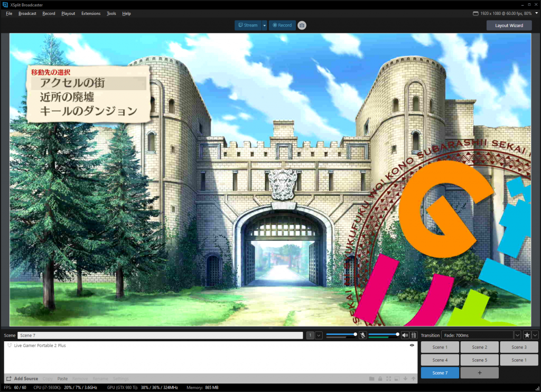Open the audio mixer icon
The image size is (541, 392).
click(x=414, y=335)
